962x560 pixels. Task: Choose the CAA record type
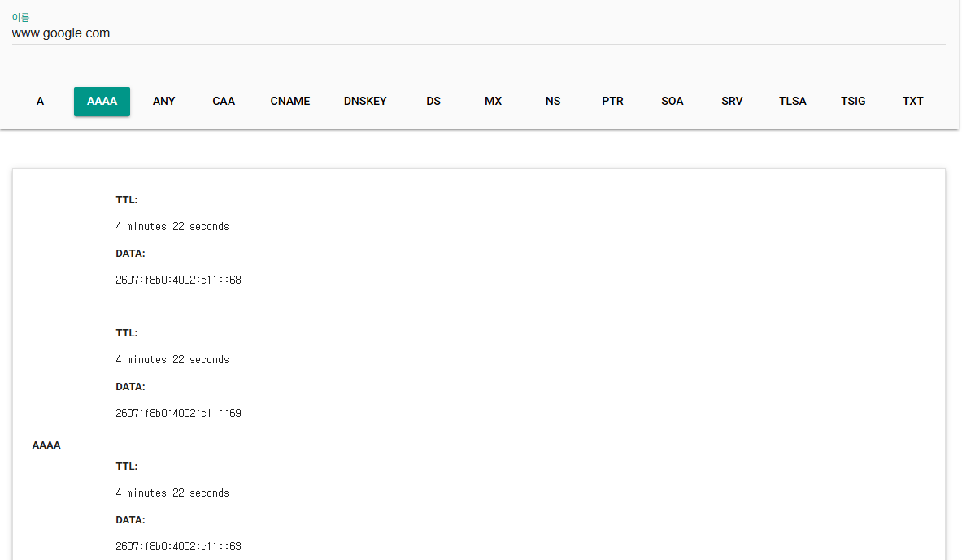click(224, 102)
